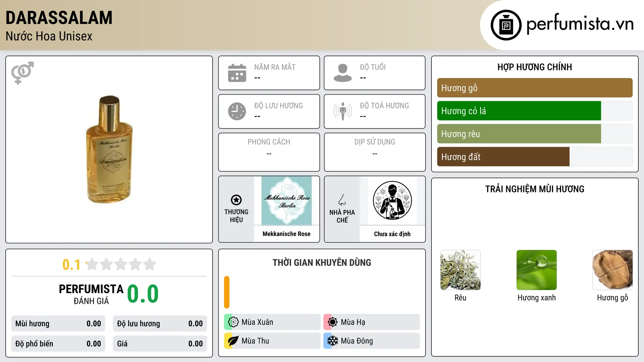
Task: Click the Mùi hương 0.00 score row
Action: coord(58,324)
